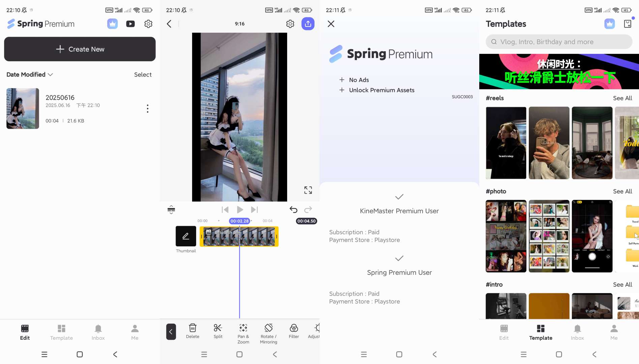639x364 pixels.
Task: Focus the template search field
Action: point(559,42)
